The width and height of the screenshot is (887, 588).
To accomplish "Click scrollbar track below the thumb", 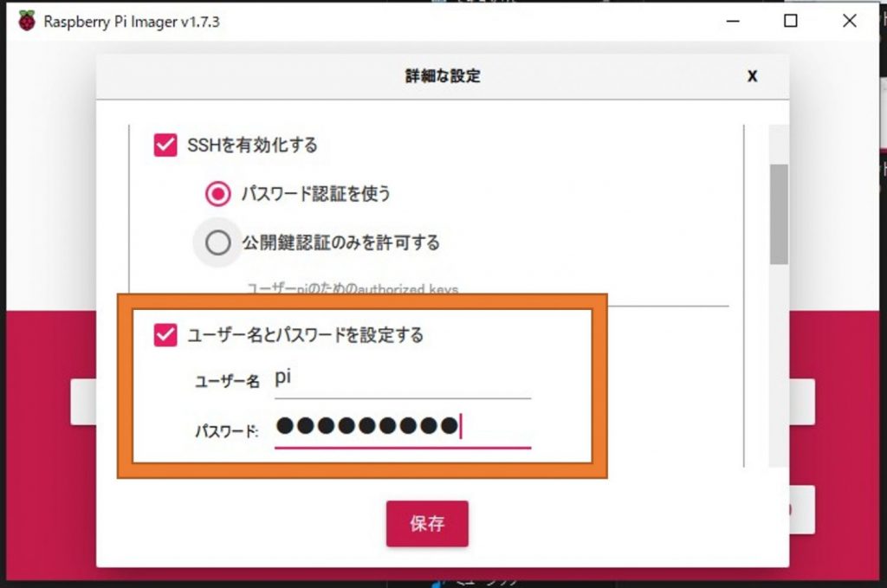I will [x=779, y=365].
